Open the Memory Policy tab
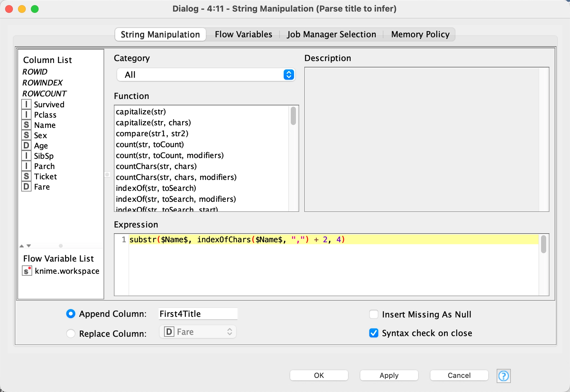 [x=420, y=34]
